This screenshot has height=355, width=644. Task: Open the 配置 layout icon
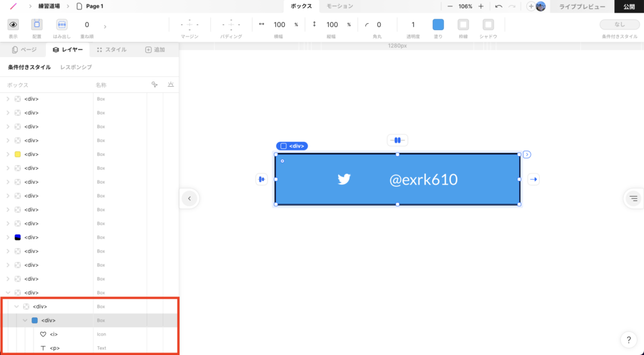(37, 25)
